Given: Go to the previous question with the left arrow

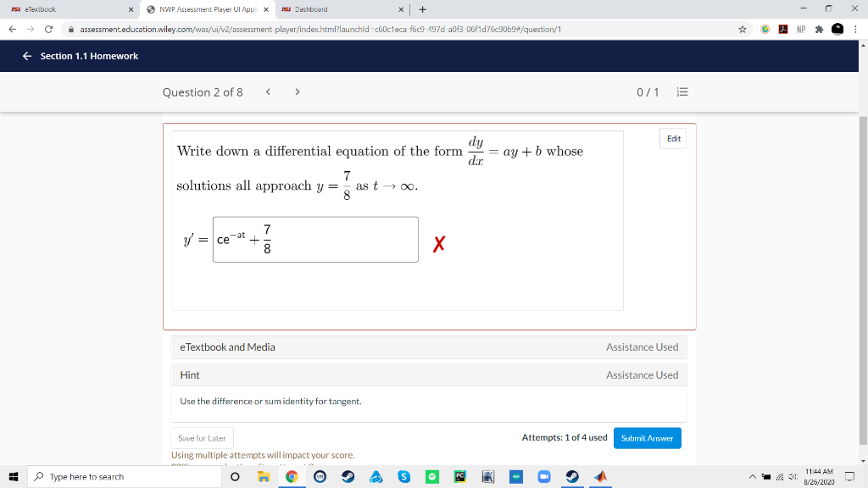Looking at the screenshot, I should (268, 91).
